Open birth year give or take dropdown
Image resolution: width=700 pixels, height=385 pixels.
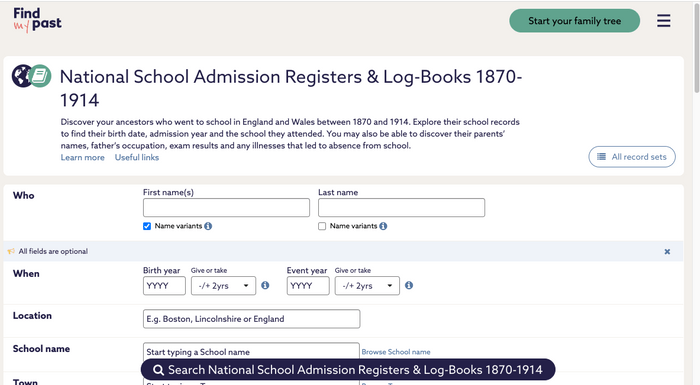click(223, 286)
